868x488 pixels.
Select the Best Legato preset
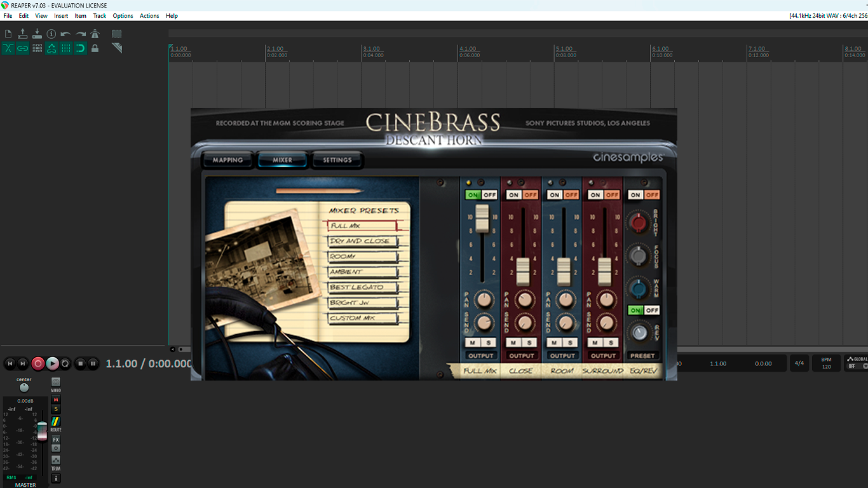(363, 287)
